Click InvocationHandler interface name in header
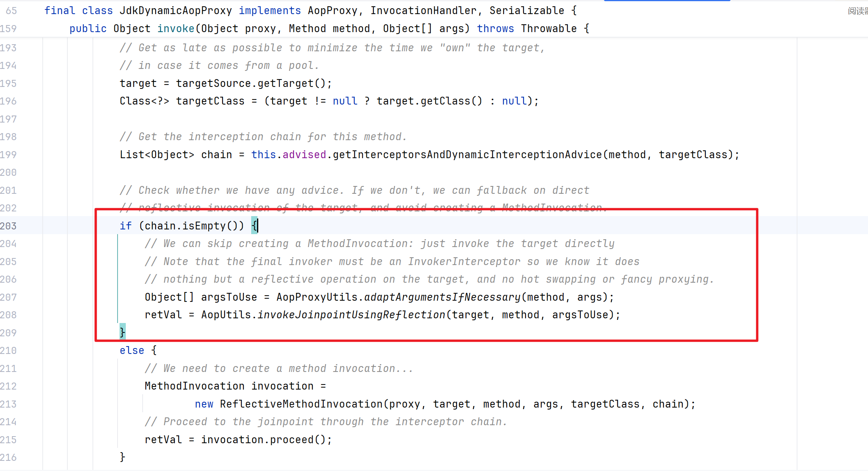The height and width of the screenshot is (471, 868). pos(423,11)
